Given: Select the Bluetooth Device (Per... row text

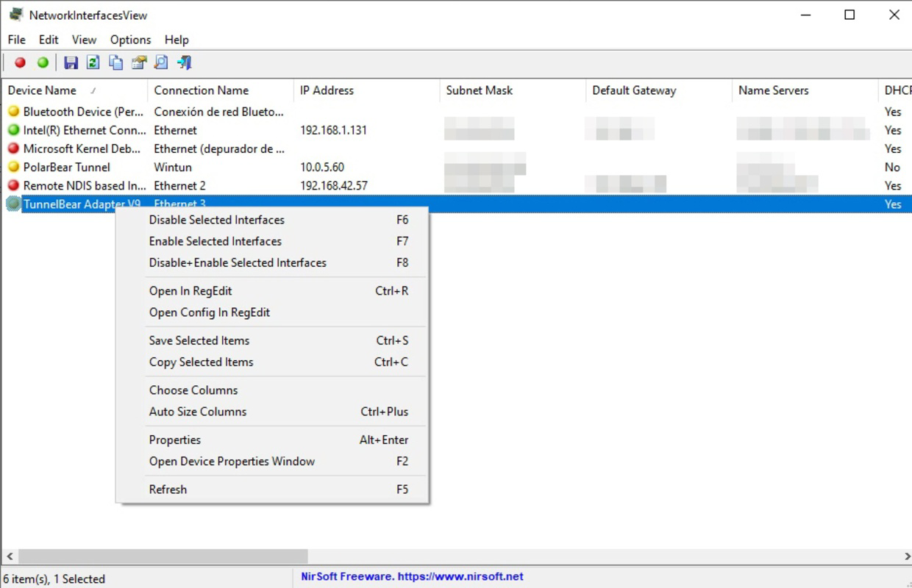Looking at the screenshot, I should pos(84,112).
